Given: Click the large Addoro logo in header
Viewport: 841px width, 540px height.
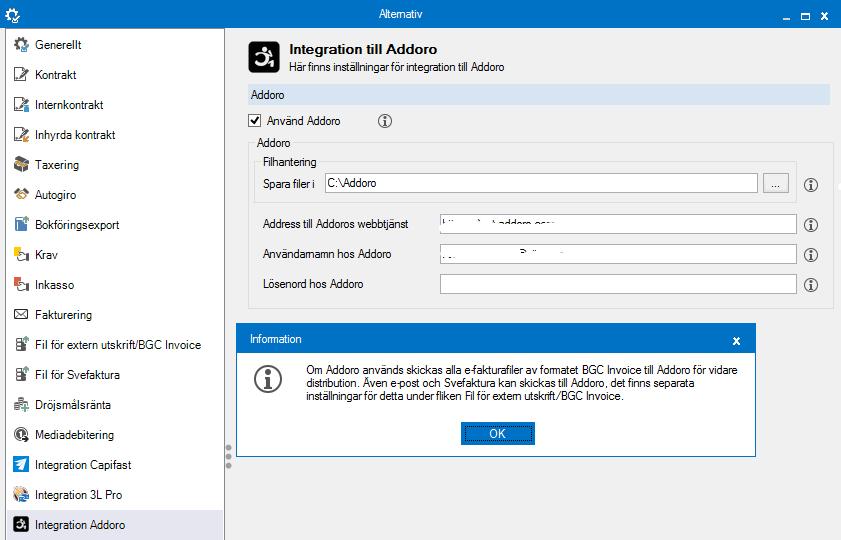Looking at the screenshot, I should (x=264, y=57).
